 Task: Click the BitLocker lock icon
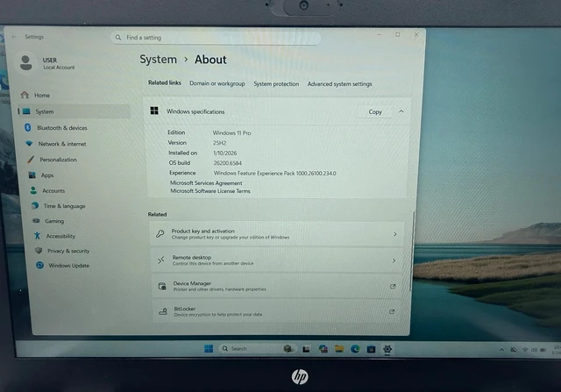pyautogui.click(x=163, y=311)
